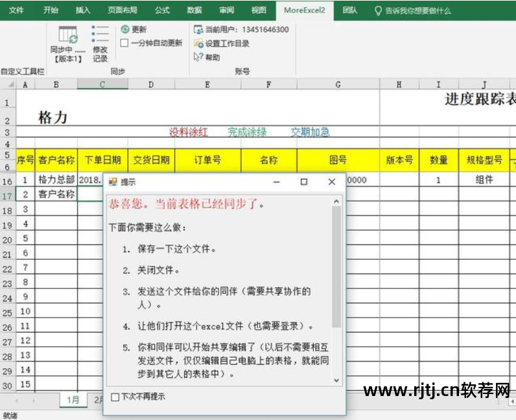
Task: Maximize the 提示 dialog
Action: point(304,181)
